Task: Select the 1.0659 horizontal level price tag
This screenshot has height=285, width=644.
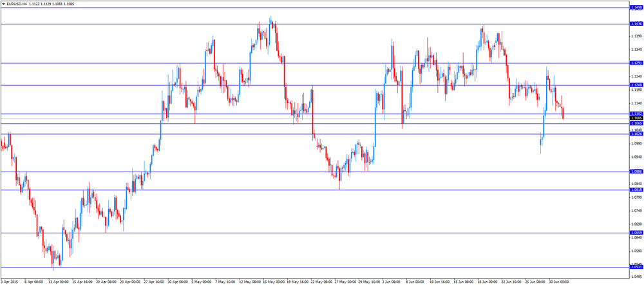Action: pyautogui.click(x=636, y=233)
